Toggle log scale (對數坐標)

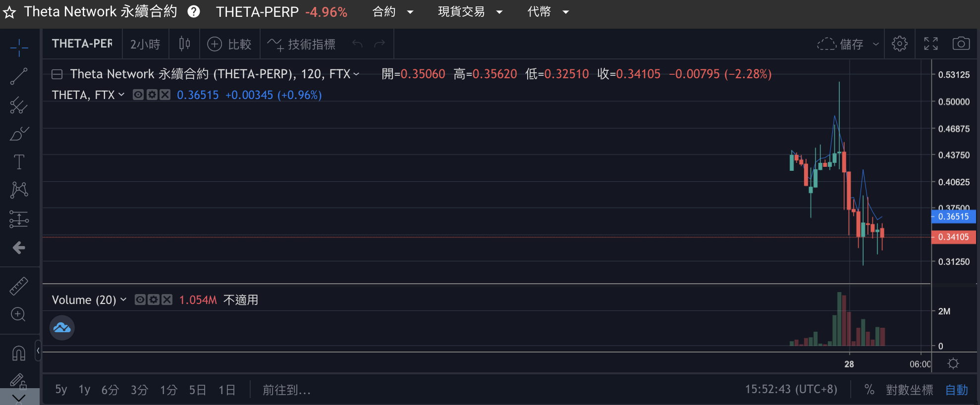tap(909, 390)
